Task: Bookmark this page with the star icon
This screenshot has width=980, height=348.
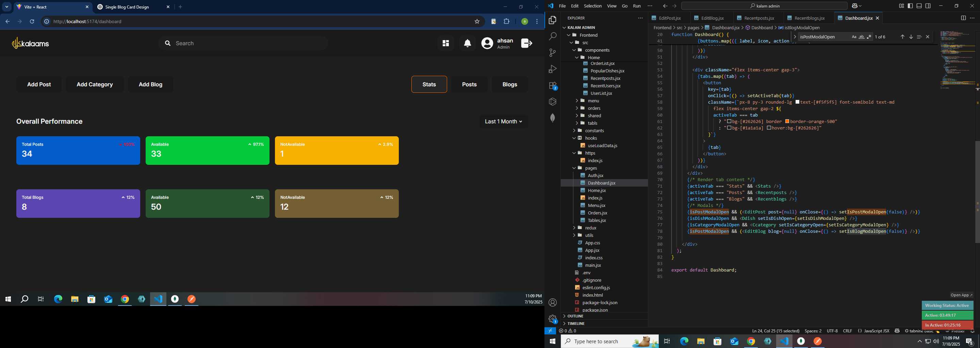Action: pyautogui.click(x=477, y=22)
